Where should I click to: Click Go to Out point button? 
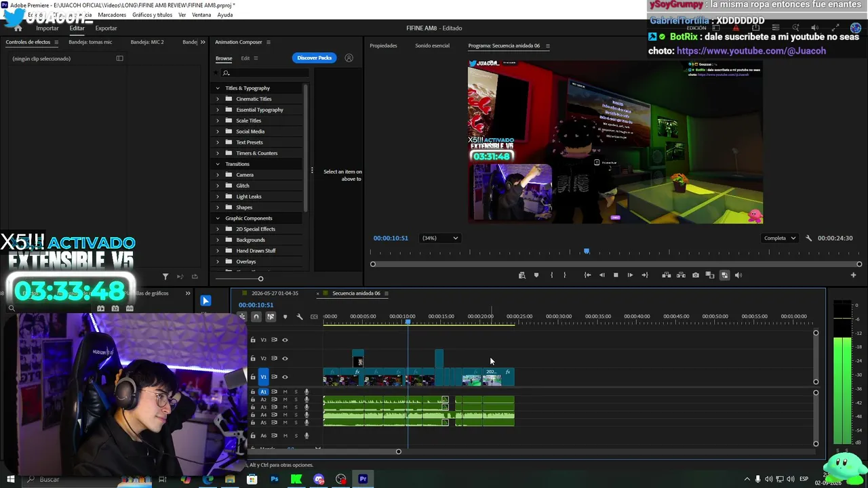point(645,275)
